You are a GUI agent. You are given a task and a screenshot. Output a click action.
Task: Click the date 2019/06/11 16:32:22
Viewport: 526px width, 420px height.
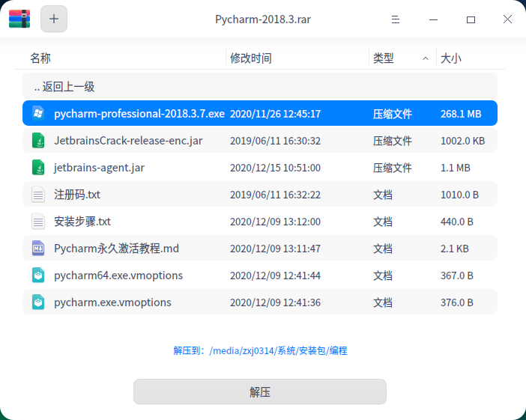276,195
